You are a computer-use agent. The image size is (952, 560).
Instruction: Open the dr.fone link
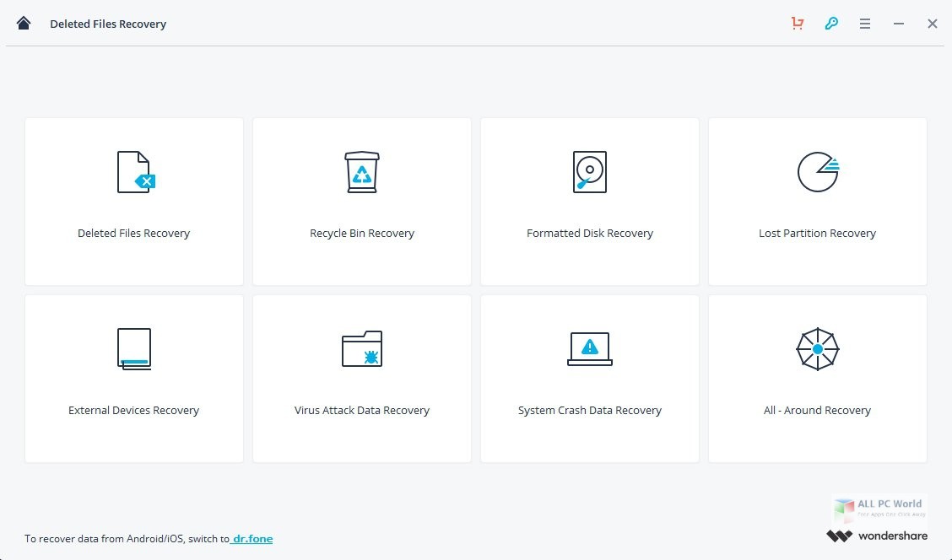coord(252,538)
